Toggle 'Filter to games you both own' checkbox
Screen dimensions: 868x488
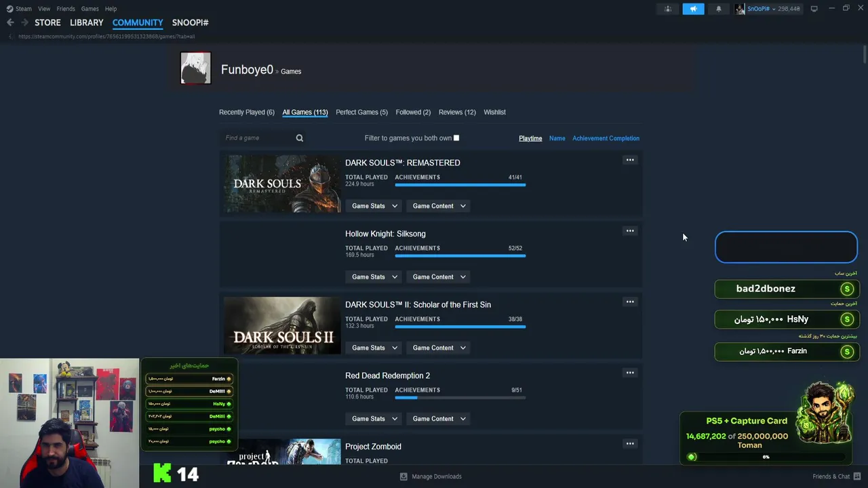[456, 138]
